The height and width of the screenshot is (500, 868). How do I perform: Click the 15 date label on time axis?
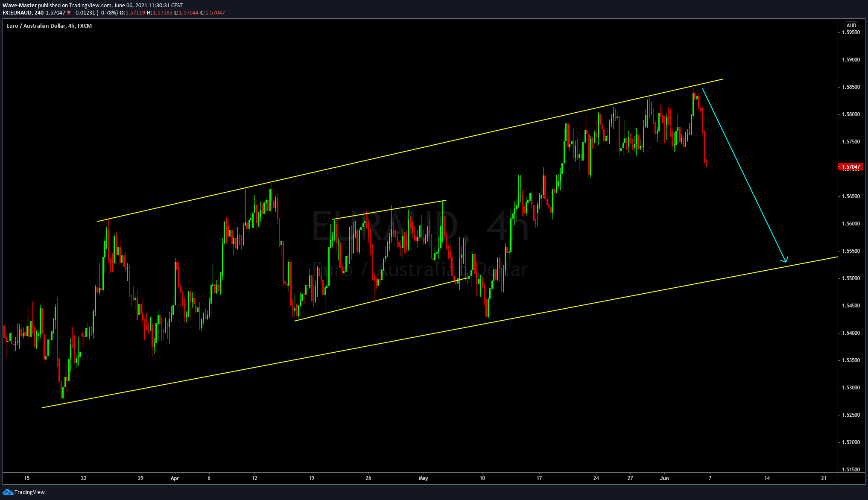coord(27,478)
